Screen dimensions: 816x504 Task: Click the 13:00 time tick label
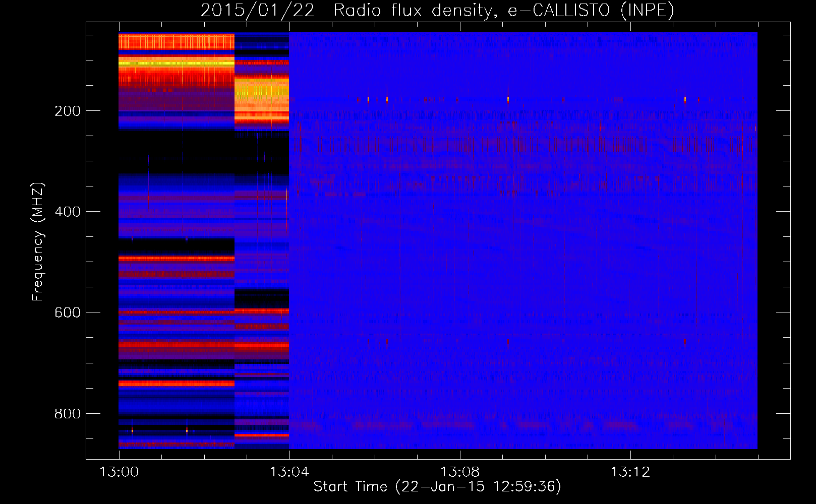point(119,472)
